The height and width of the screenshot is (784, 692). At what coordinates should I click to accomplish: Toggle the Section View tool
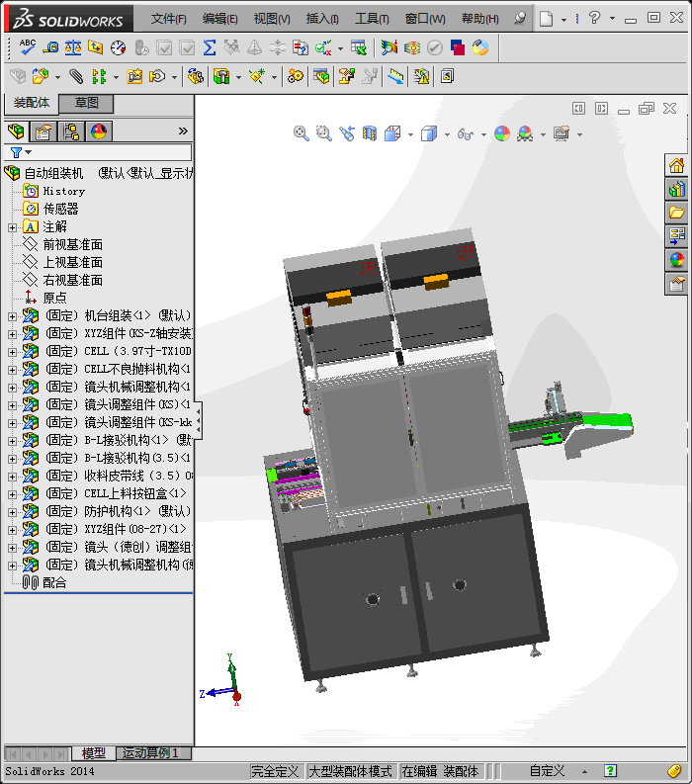[x=370, y=133]
